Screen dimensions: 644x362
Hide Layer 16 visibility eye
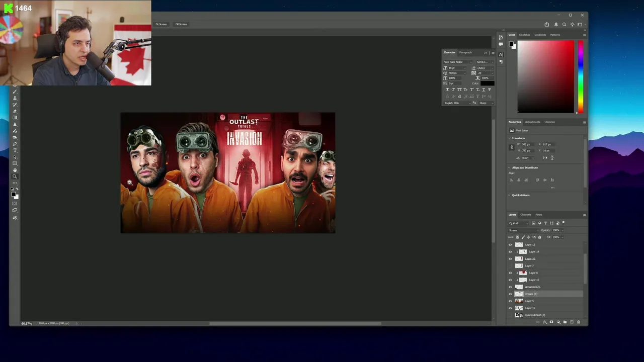510,280
